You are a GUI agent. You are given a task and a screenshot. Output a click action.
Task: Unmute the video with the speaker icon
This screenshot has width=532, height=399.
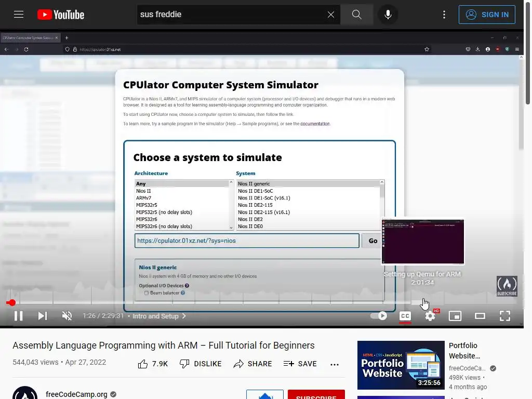[x=67, y=316]
